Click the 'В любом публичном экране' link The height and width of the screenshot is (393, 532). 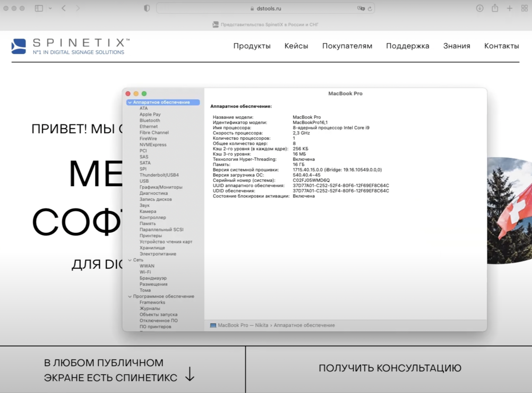point(111,370)
